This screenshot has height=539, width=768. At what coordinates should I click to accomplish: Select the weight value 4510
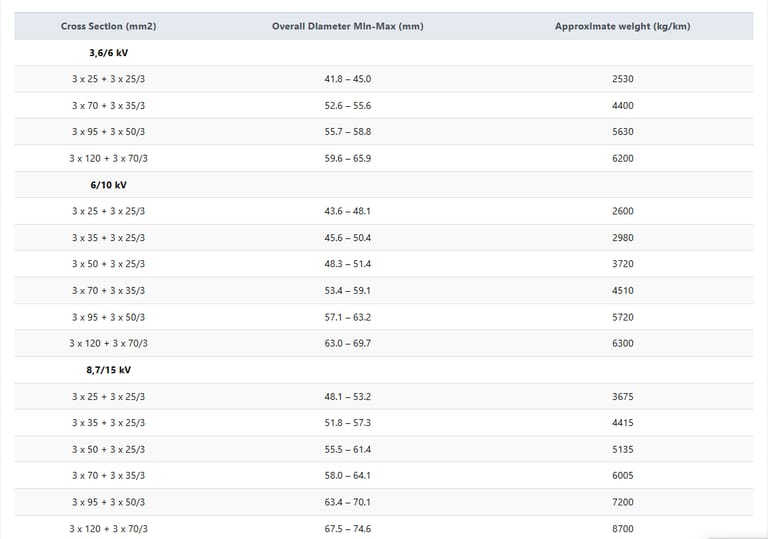coord(622,291)
